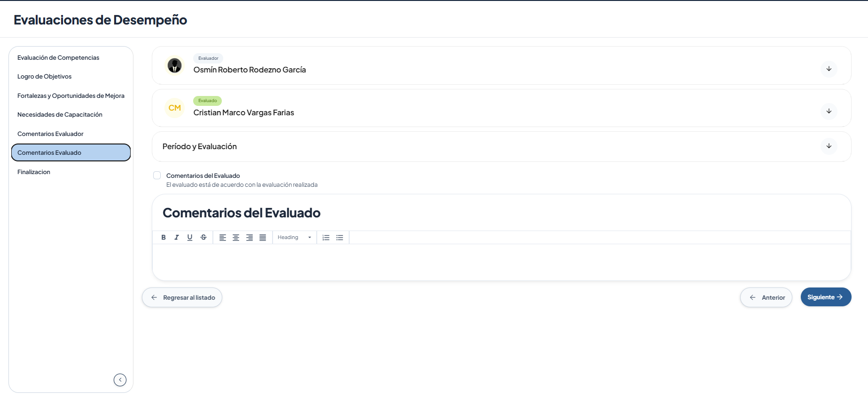Click into the comments text editor area
Image resolution: width=868 pixels, height=407 pixels.
(x=501, y=262)
